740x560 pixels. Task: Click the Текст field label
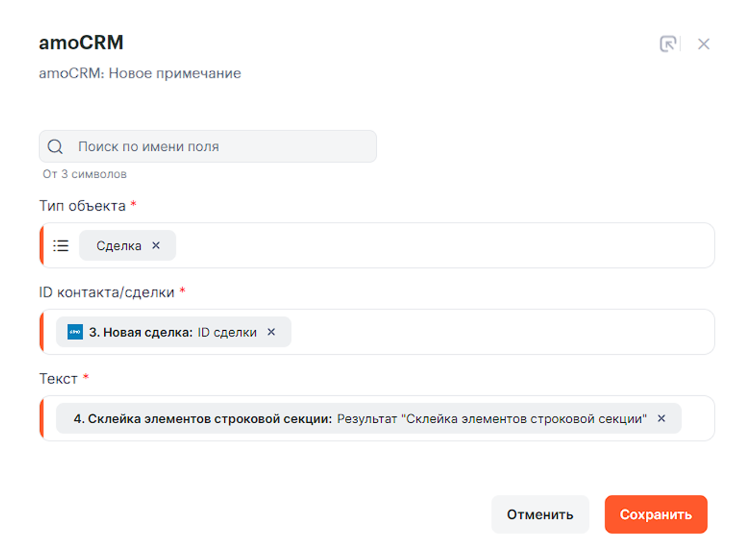58,379
